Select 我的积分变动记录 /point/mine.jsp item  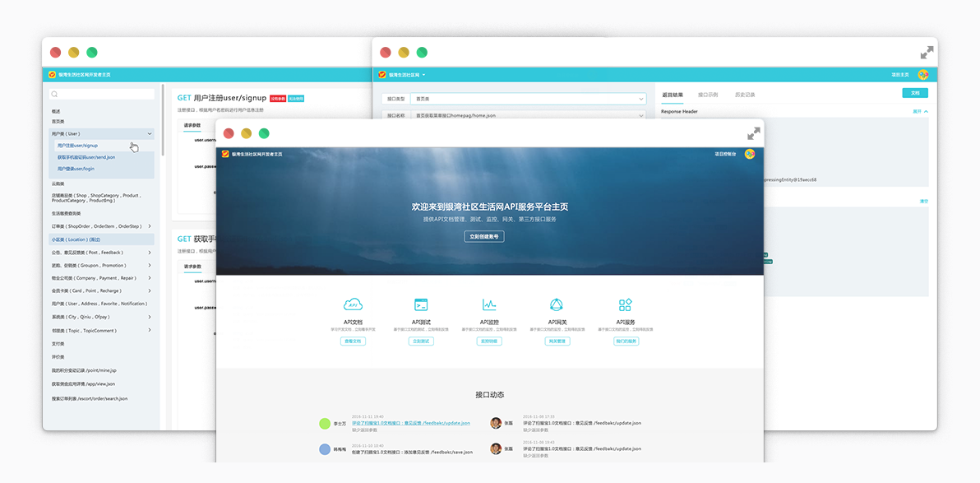[x=84, y=370]
